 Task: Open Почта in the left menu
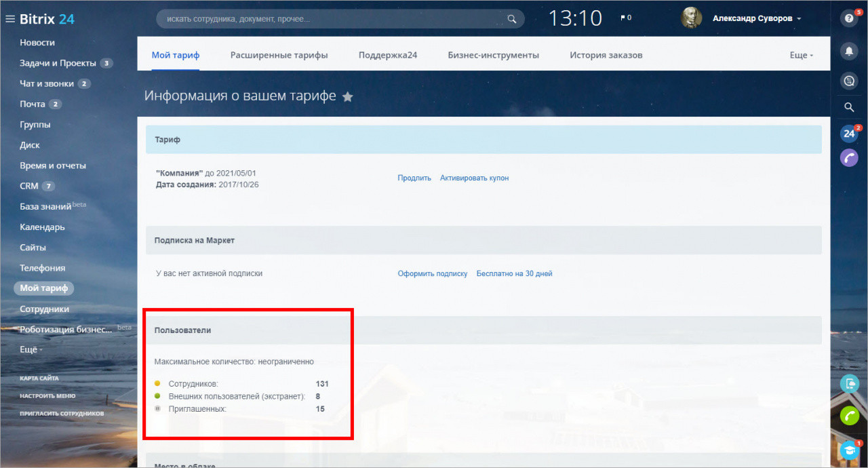point(33,104)
